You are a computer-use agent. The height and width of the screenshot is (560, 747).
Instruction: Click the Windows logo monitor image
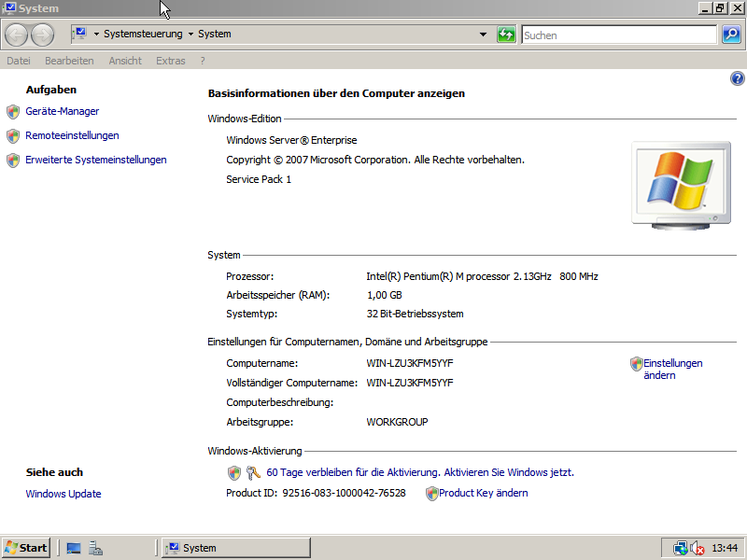[x=669, y=182]
